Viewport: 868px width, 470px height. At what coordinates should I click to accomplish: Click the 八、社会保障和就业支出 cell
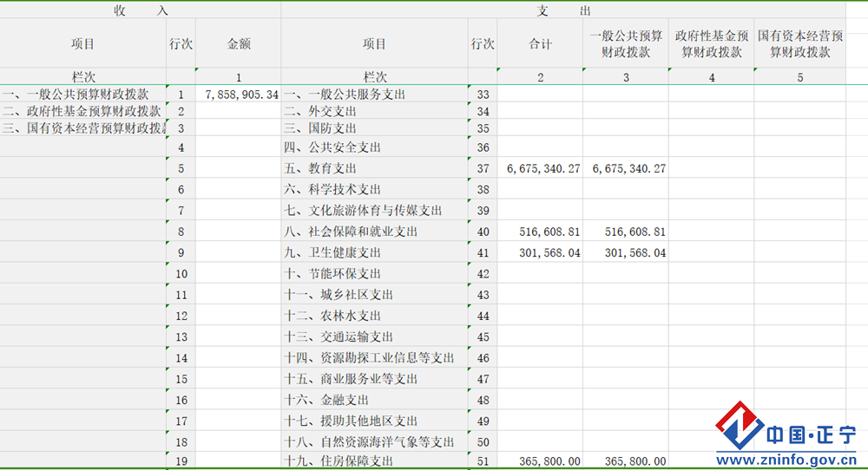point(374,232)
